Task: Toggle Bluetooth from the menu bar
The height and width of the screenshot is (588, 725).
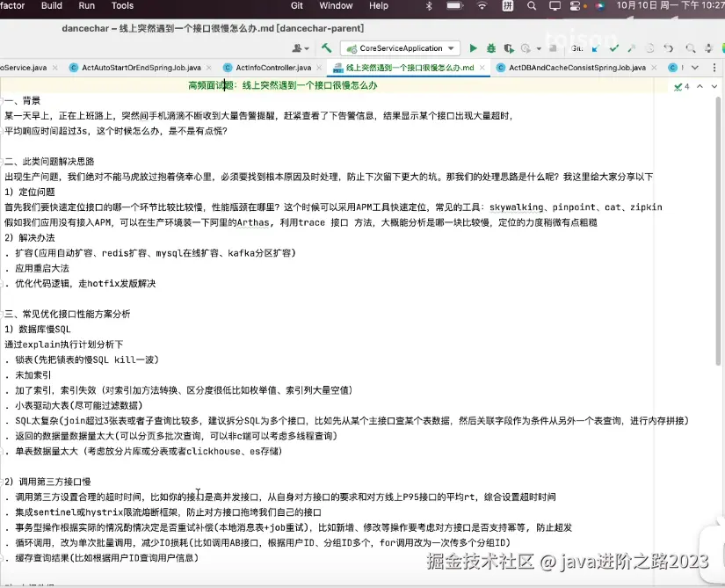Action: [430, 7]
